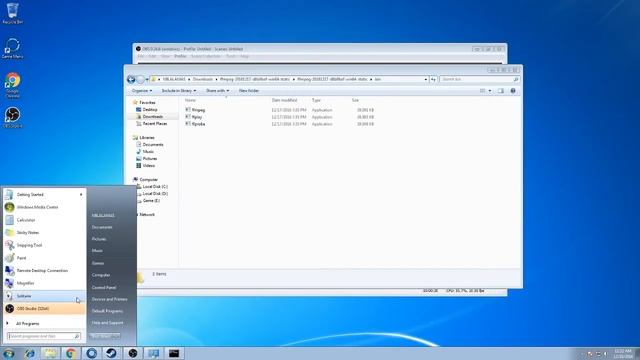
Task: Click the change view icon in Explorer
Action: point(482,91)
